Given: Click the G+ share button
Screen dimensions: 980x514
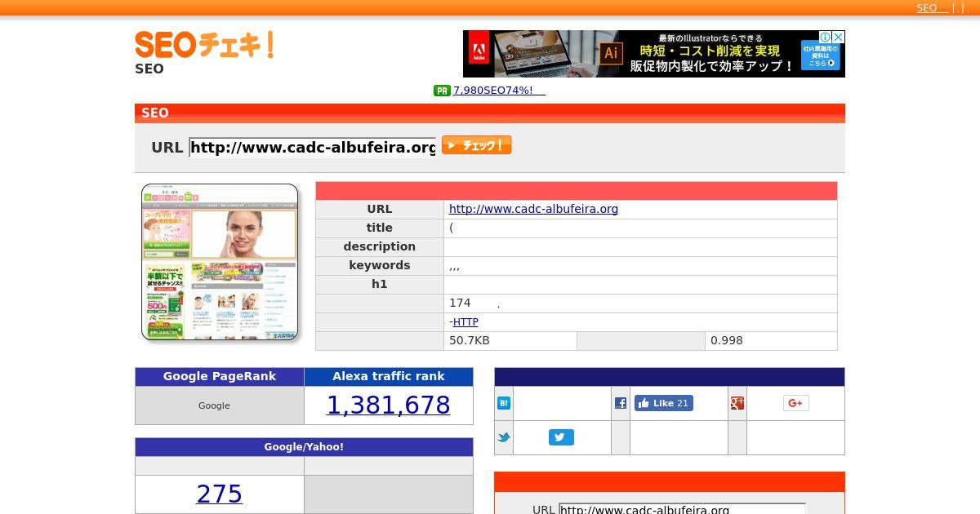Looking at the screenshot, I should 796,403.
